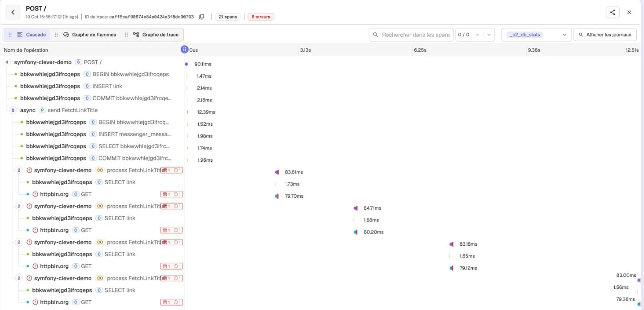The height and width of the screenshot is (310, 644).
Task: Click the 12.39ms duration label
Action: coord(206,112)
